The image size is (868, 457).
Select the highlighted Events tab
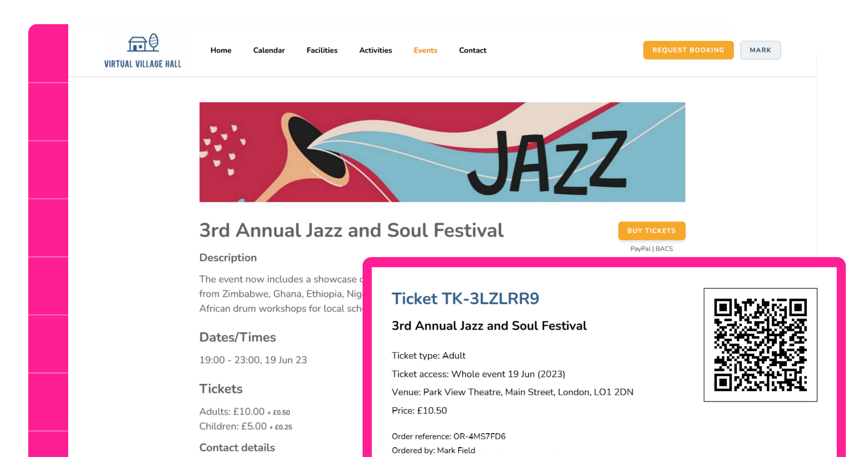[425, 50]
